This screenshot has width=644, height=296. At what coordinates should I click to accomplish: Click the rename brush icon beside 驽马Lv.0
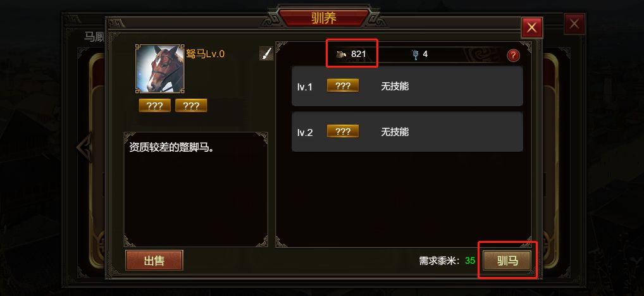coord(266,53)
